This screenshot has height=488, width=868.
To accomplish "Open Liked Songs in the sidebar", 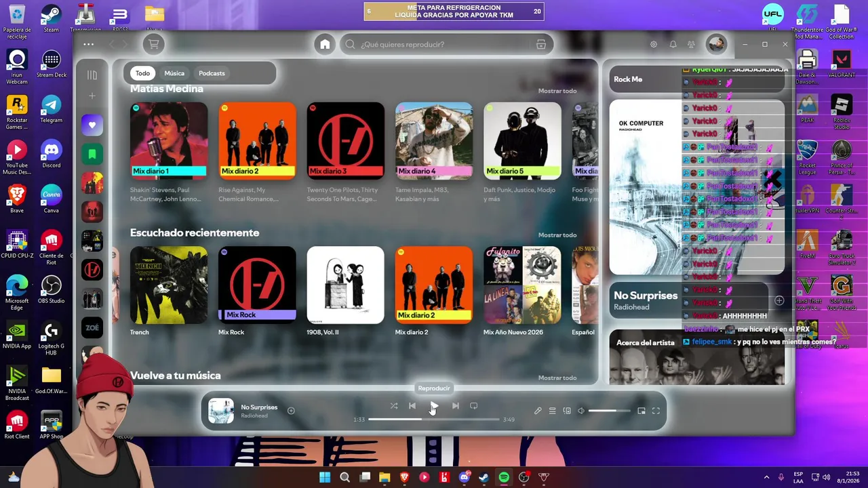I will click(x=92, y=125).
